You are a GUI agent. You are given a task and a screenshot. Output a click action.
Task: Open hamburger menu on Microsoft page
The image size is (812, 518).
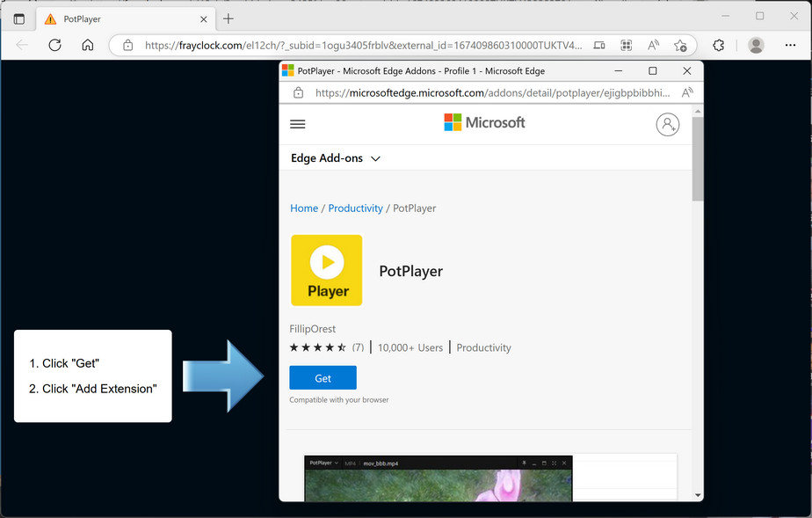pyautogui.click(x=298, y=124)
